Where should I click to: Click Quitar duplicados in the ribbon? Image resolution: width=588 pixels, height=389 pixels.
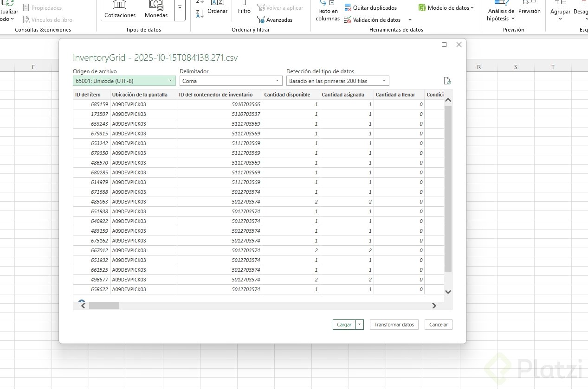pyautogui.click(x=370, y=8)
